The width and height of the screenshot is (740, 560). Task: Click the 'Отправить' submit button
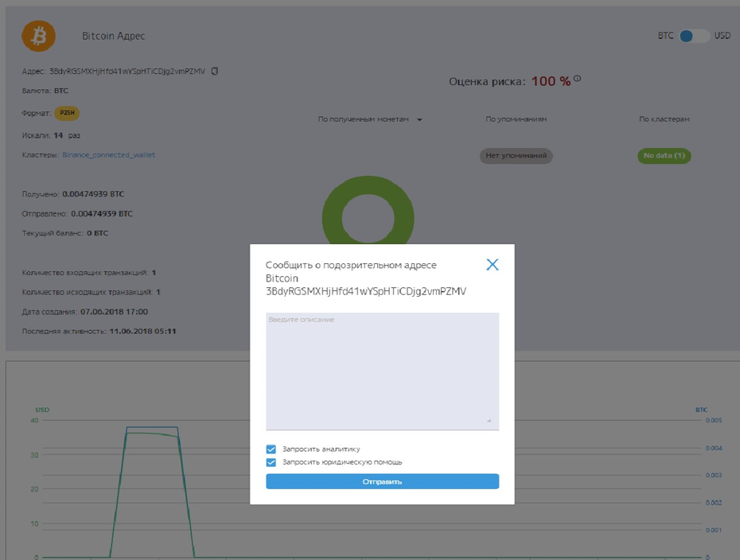point(382,482)
